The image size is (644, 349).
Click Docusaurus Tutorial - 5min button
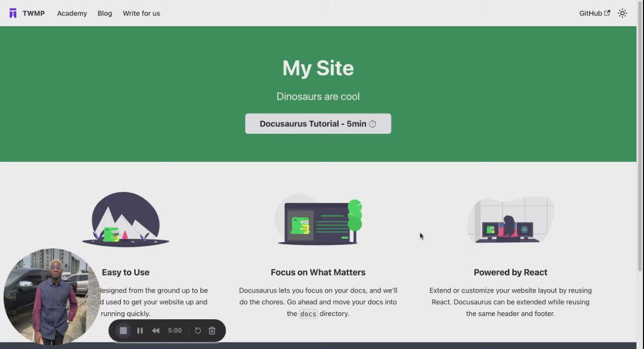318,124
